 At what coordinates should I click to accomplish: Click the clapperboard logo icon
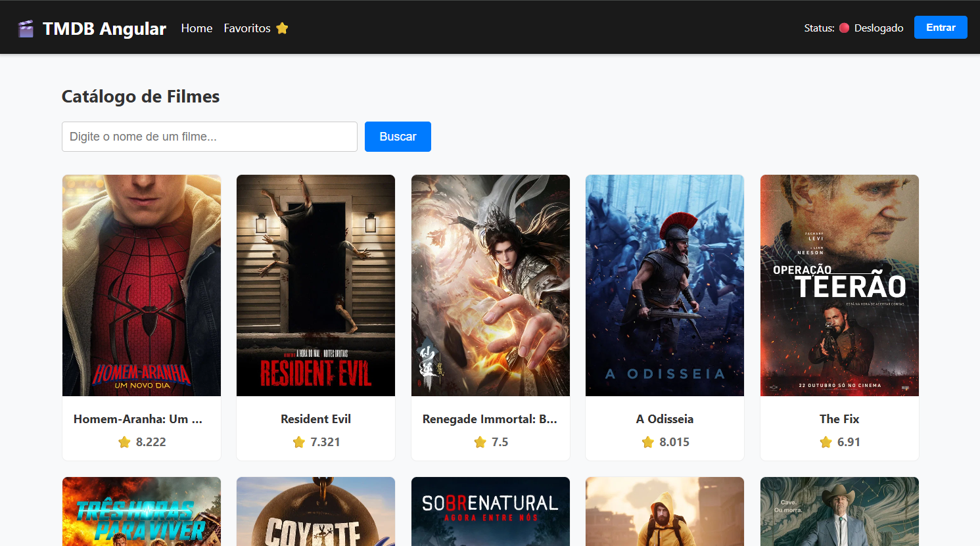(26, 28)
